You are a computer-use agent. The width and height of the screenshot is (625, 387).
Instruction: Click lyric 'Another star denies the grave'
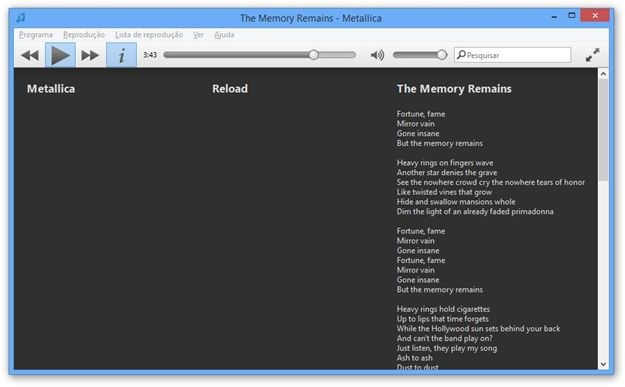pos(447,172)
